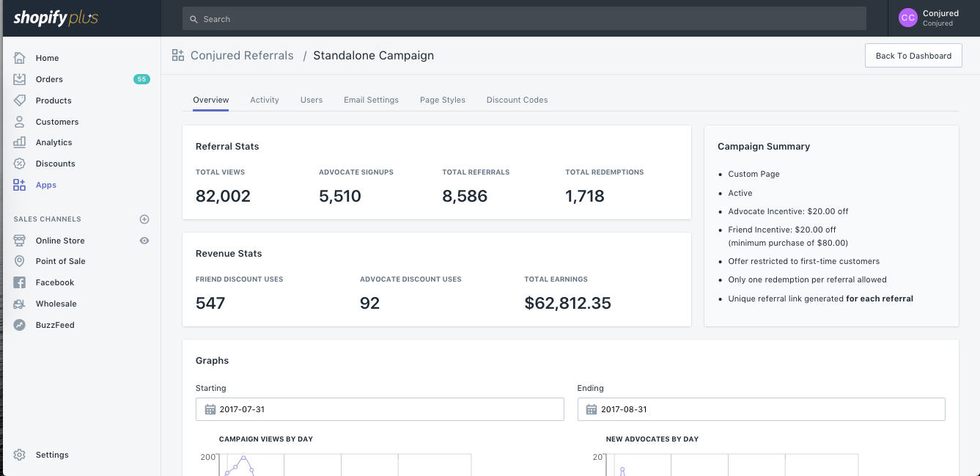Click the Customers icon in the sidebar
Image resolution: width=980 pixels, height=476 pixels.
[x=19, y=121]
